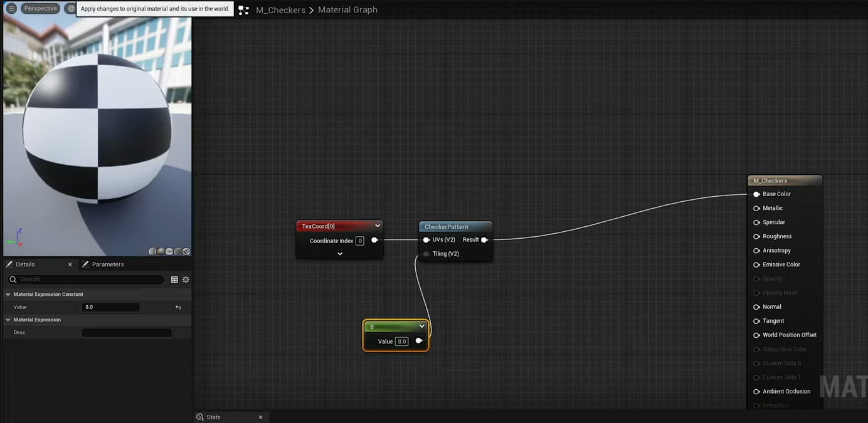Open the viewport hamburger options menu

[11, 9]
